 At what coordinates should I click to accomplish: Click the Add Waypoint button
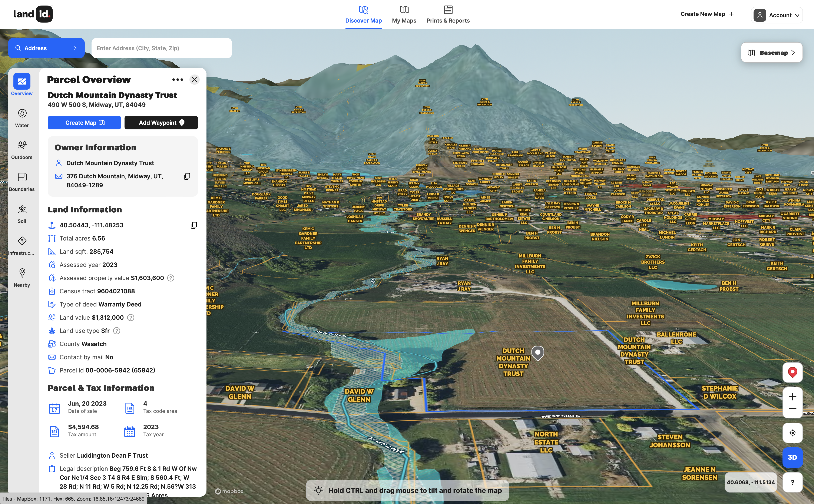pos(161,123)
